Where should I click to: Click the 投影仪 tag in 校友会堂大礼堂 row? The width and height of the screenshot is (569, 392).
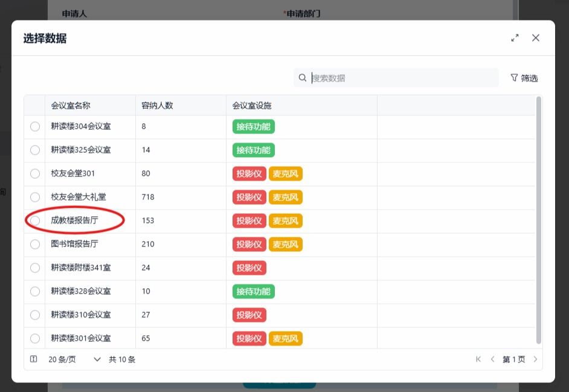point(249,198)
